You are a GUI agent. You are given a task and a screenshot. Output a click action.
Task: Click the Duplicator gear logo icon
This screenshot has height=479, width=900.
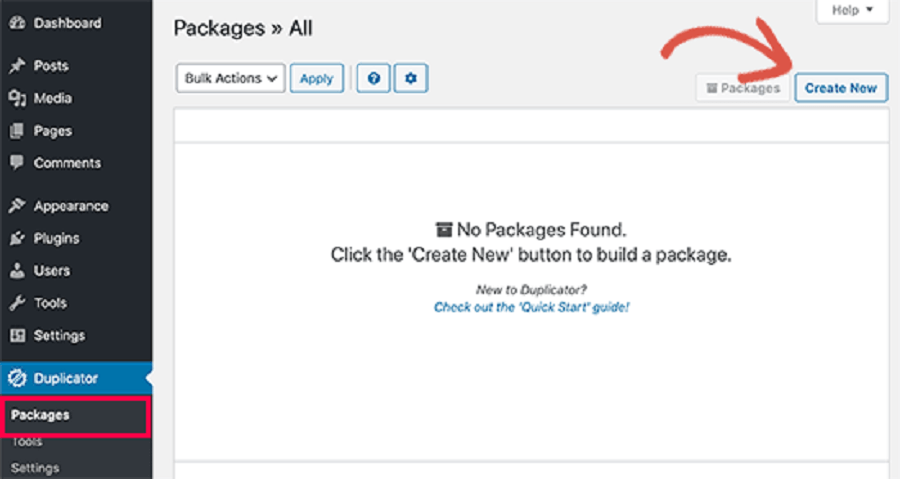pos(17,378)
